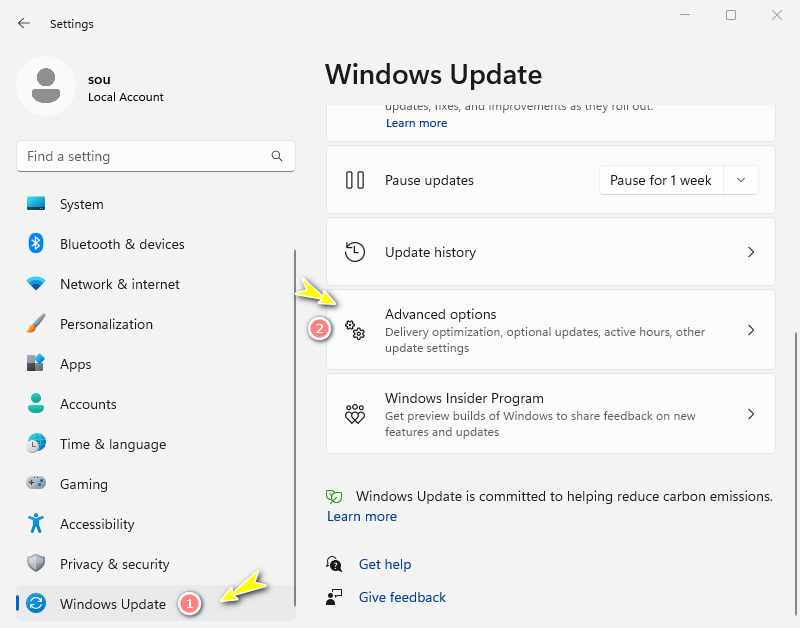Select Time & language
Screen dimensions: 800x628
(156, 444)
